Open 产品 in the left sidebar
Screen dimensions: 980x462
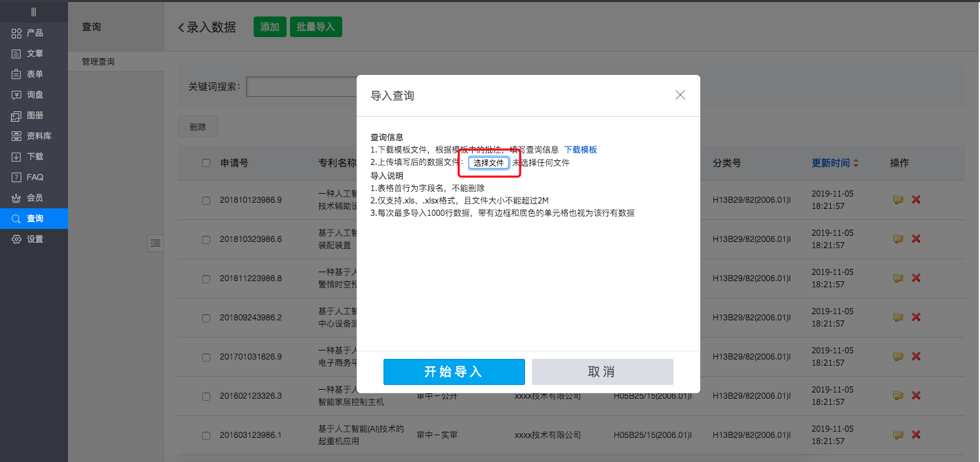tap(34, 33)
